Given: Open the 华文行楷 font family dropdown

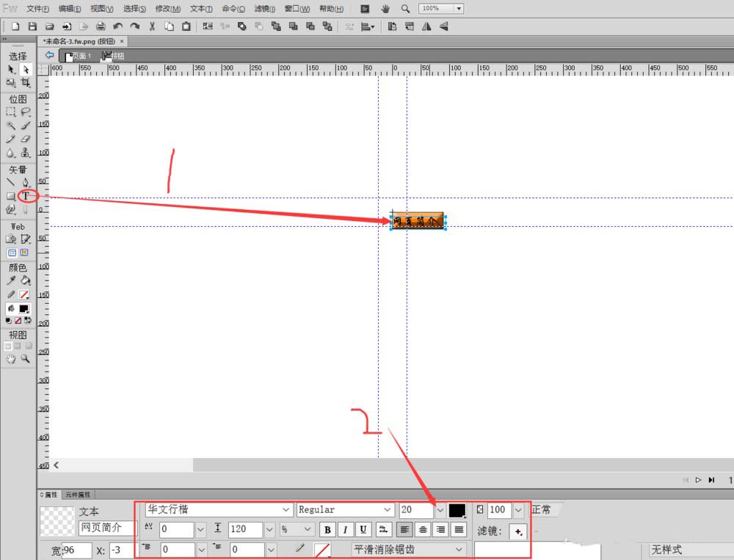Looking at the screenshot, I should pyautogui.click(x=286, y=509).
